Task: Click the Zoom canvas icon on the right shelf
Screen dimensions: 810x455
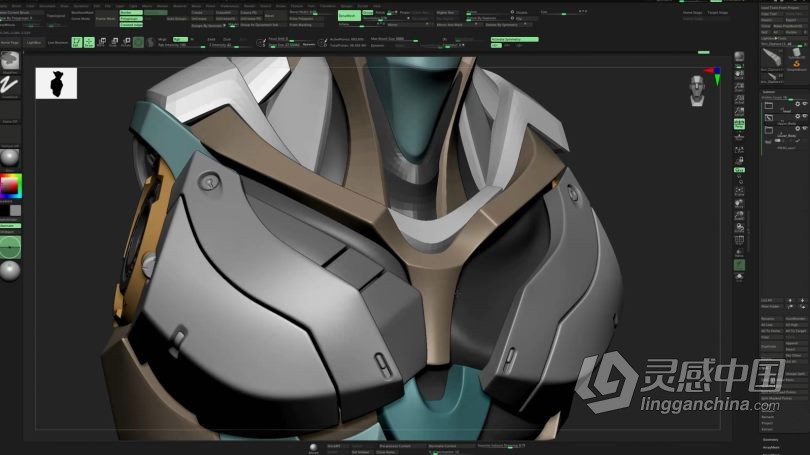Action: point(739,87)
